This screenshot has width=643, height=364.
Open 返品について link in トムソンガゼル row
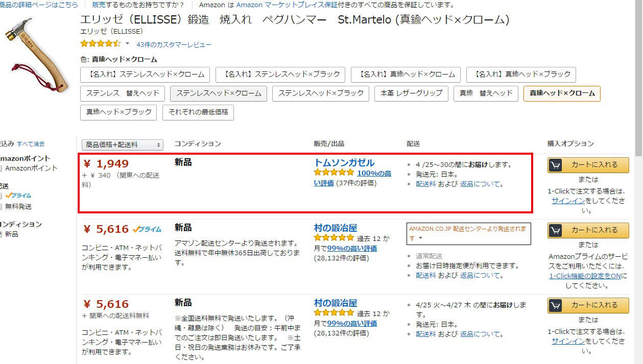tap(481, 184)
